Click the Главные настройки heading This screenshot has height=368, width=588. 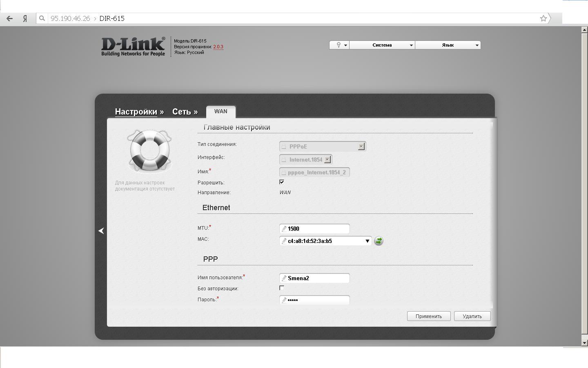237,127
